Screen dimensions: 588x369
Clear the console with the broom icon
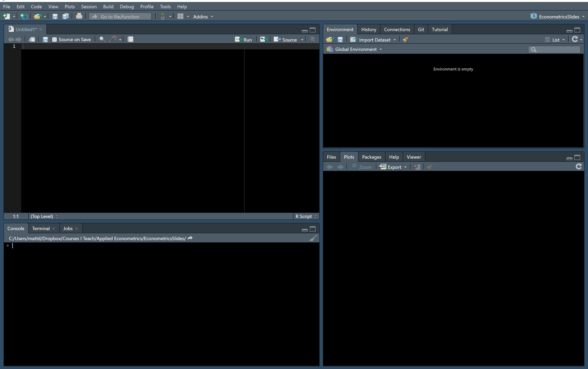(x=313, y=238)
